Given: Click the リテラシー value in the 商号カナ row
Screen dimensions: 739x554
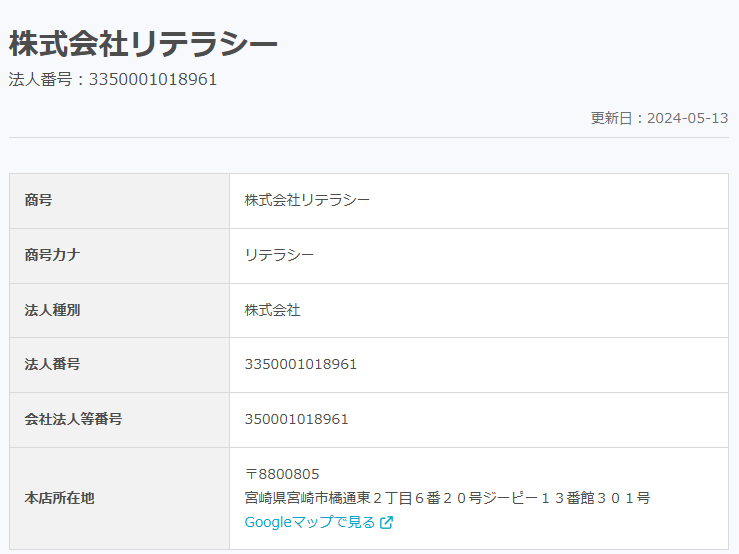Looking at the screenshot, I should (279, 255).
